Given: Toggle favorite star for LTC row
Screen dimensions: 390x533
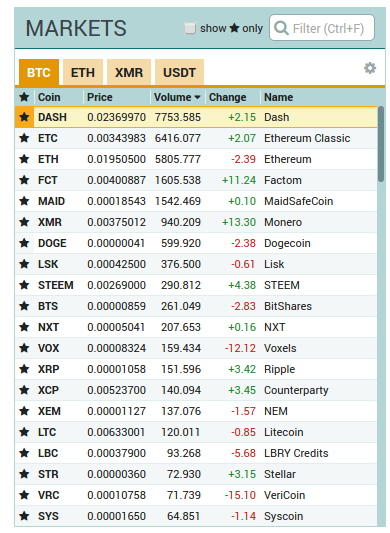Looking at the screenshot, I should click(24, 432).
